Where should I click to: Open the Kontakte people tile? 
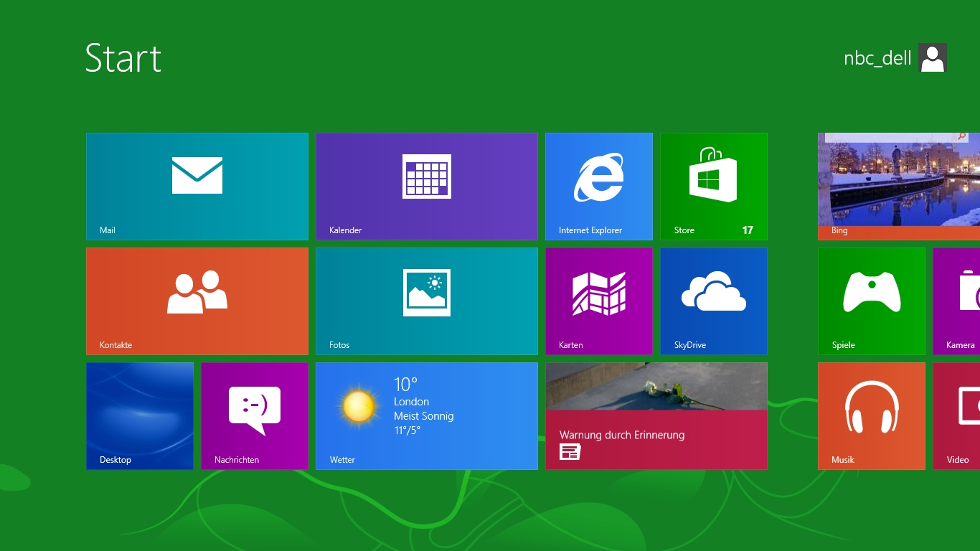point(197,301)
